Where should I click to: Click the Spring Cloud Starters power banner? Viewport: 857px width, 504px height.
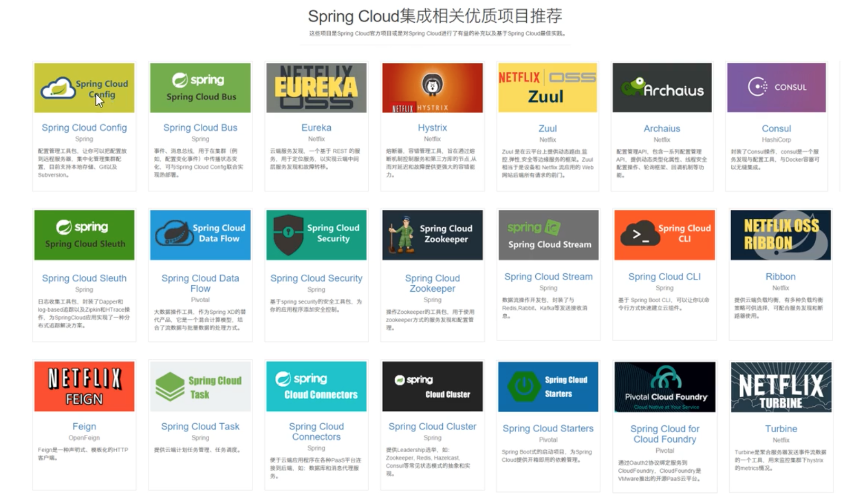(x=548, y=387)
